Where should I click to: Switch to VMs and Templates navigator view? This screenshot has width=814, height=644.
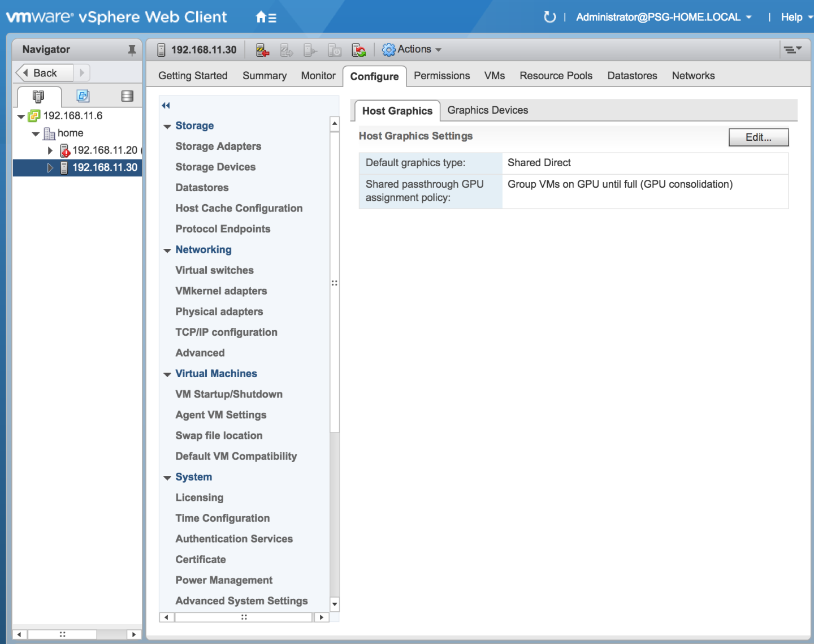pos(83,96)
